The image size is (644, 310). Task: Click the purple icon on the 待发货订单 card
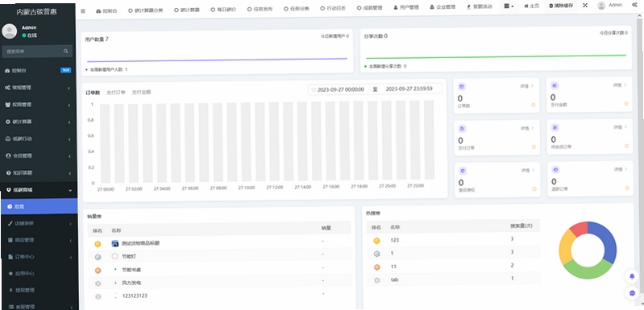click(x=555, y=127)
